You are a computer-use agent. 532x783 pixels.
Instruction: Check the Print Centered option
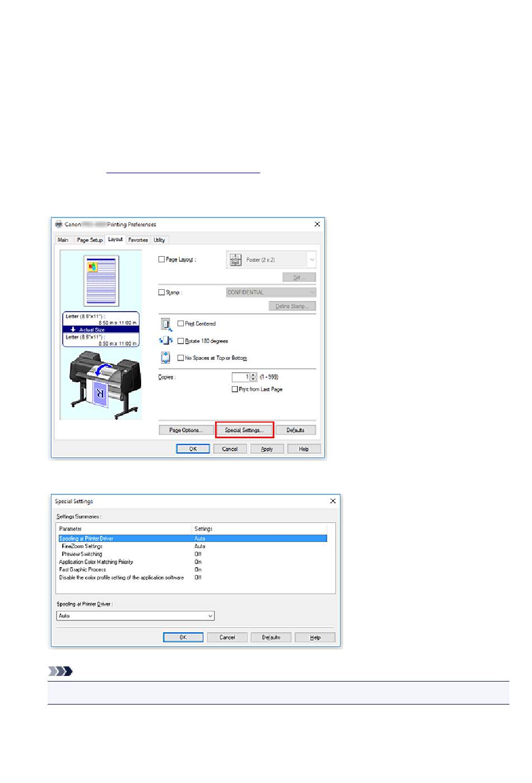180,323
